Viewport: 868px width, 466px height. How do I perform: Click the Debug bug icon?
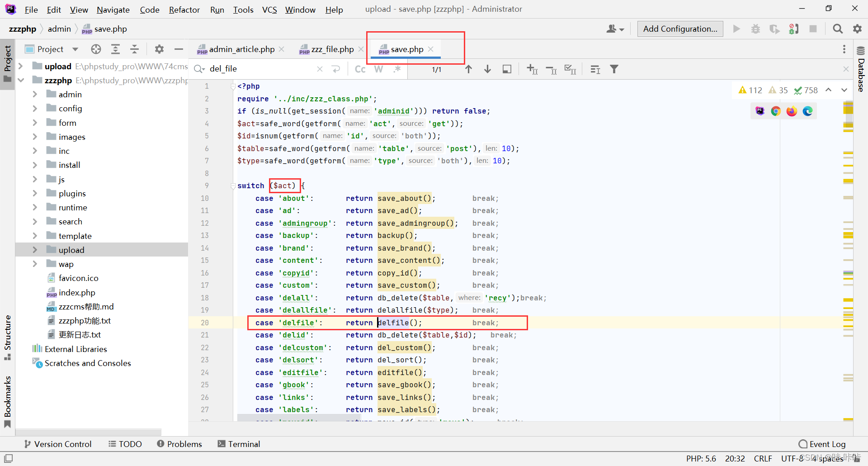755,29
